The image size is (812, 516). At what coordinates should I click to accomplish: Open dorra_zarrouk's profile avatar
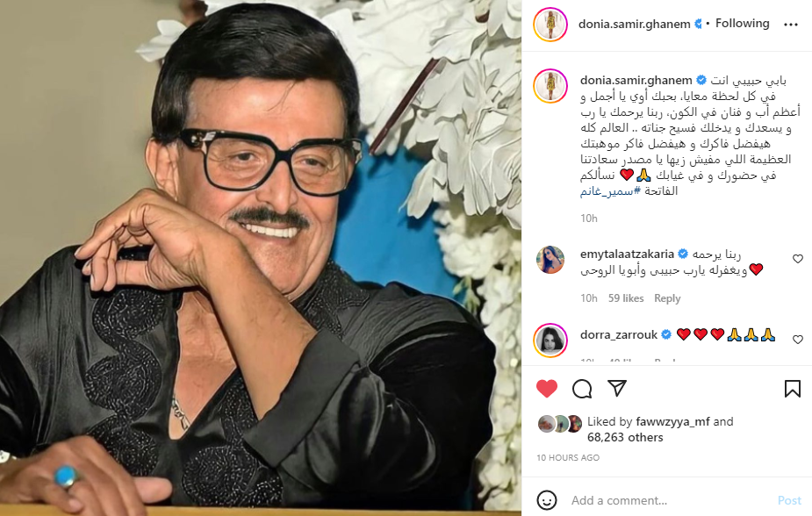[550, 340]
